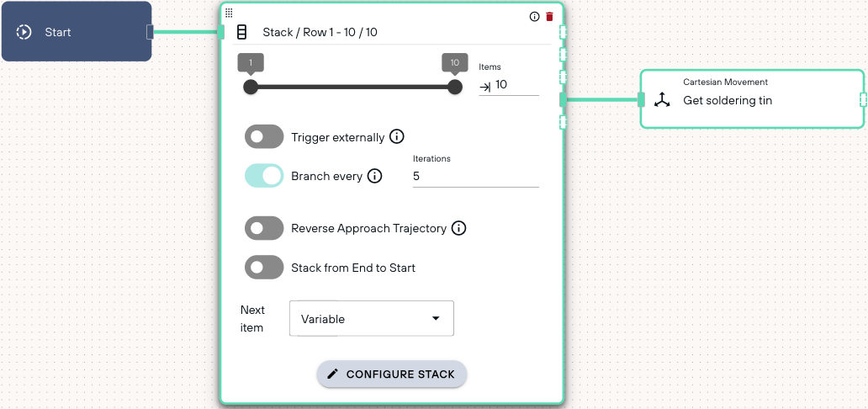Click the slider handle labeled 10

click(454, 87)
